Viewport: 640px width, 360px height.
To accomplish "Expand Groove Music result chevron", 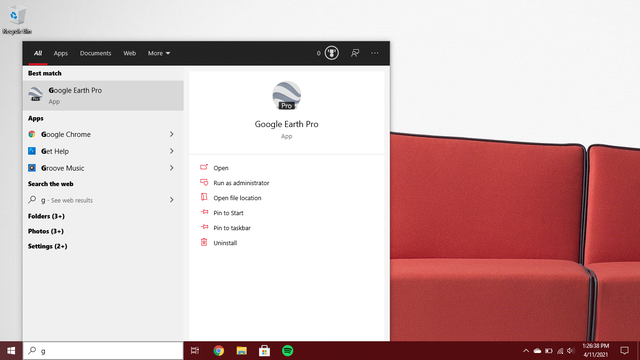I will tap(171, 168).
